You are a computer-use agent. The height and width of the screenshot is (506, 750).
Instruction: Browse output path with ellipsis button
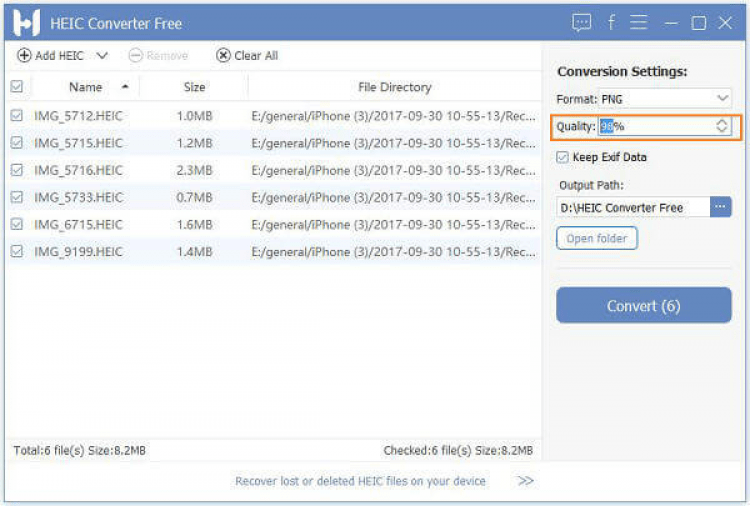pyautogui.click(x=721, y=207)
